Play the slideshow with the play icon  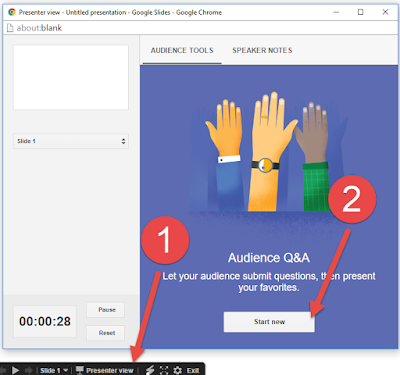click(x=15, y=370)
